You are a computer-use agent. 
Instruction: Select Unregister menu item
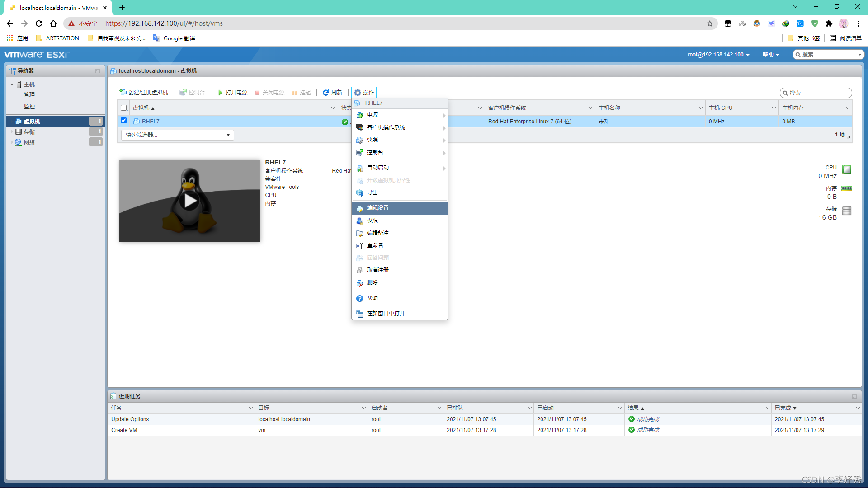(400, 270)
